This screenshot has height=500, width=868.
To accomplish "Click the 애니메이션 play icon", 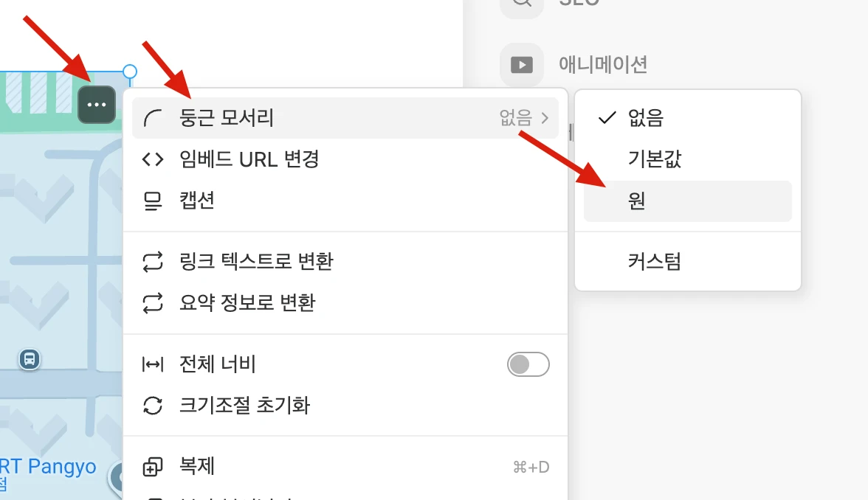I will point(521,65).
